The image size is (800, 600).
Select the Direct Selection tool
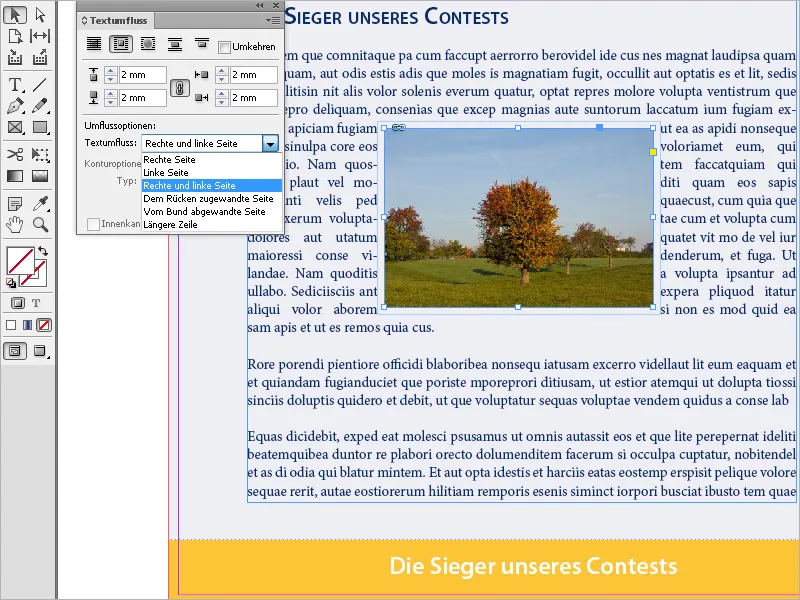click(x=40, y=15)
